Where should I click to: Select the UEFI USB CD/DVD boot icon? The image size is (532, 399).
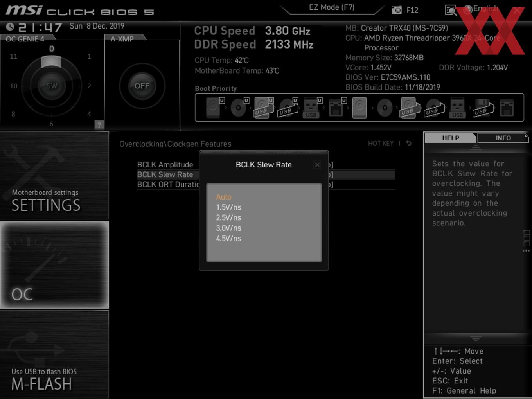[x=288, y=108]
